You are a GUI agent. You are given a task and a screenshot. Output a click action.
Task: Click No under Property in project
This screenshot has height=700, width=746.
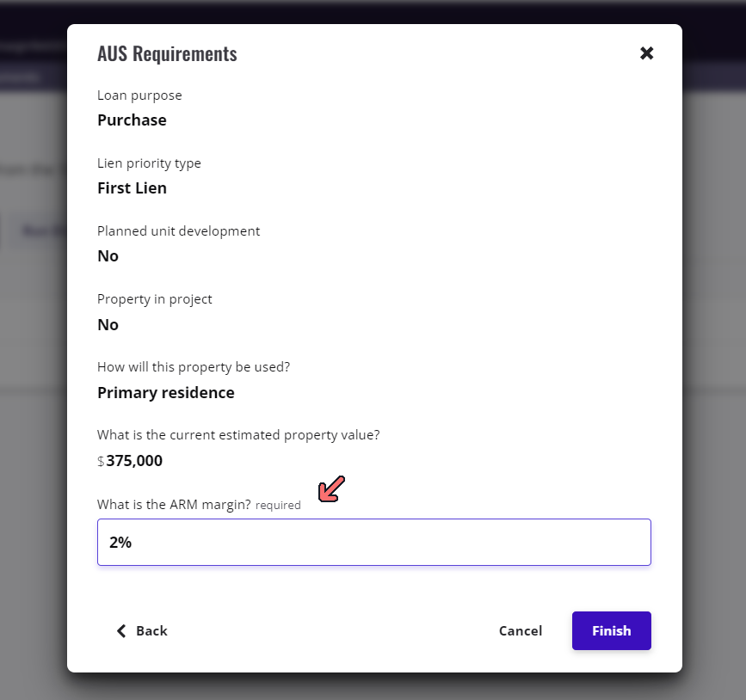pos(108,324)
